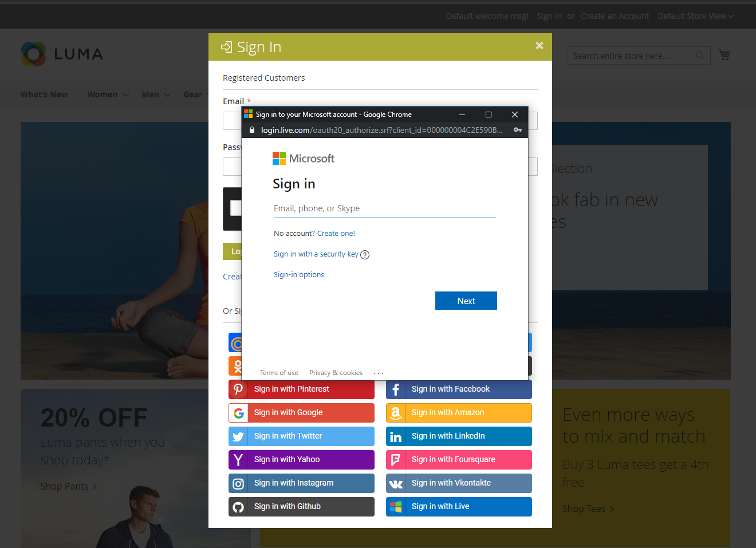Open the shopping cart icon

724,55
